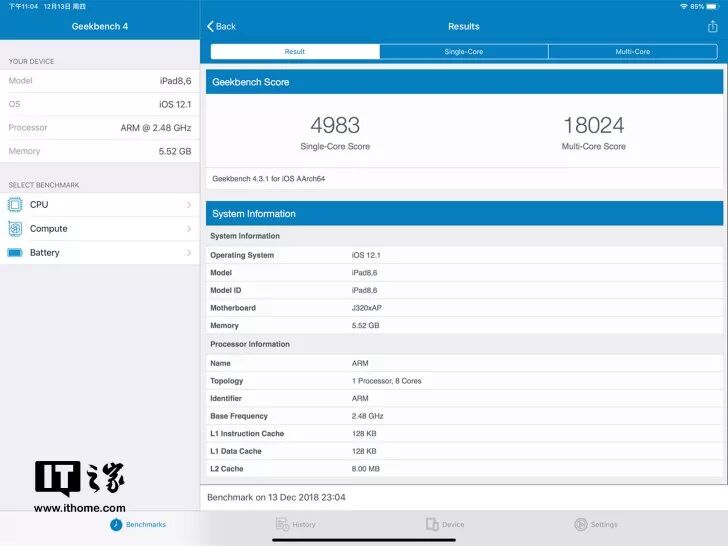Click the 5.52 GB memory value in sidebar

175,151
